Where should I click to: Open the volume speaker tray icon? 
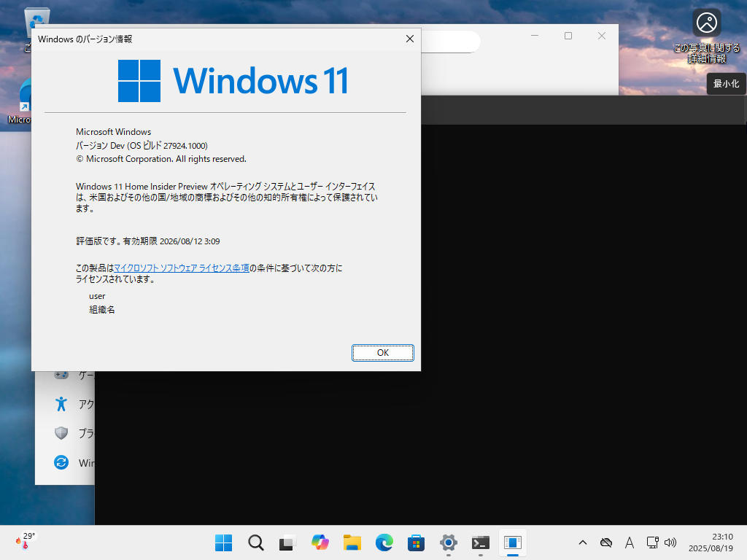click(670, 542)
